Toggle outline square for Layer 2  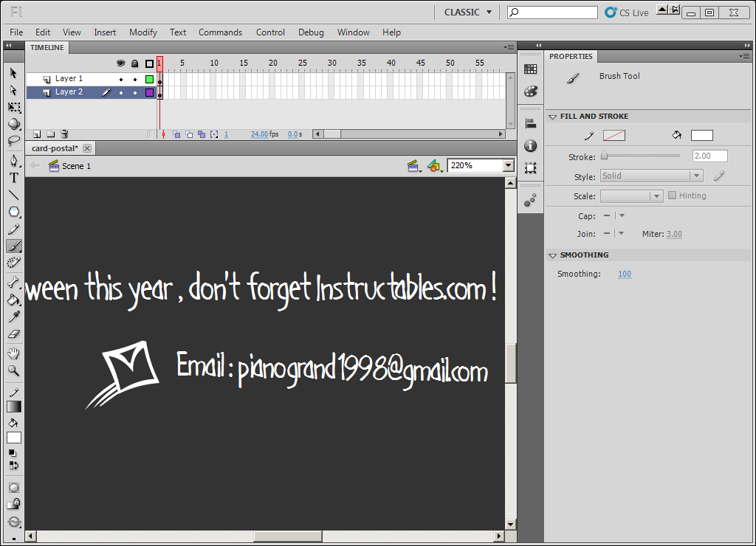tap(149, 92)
